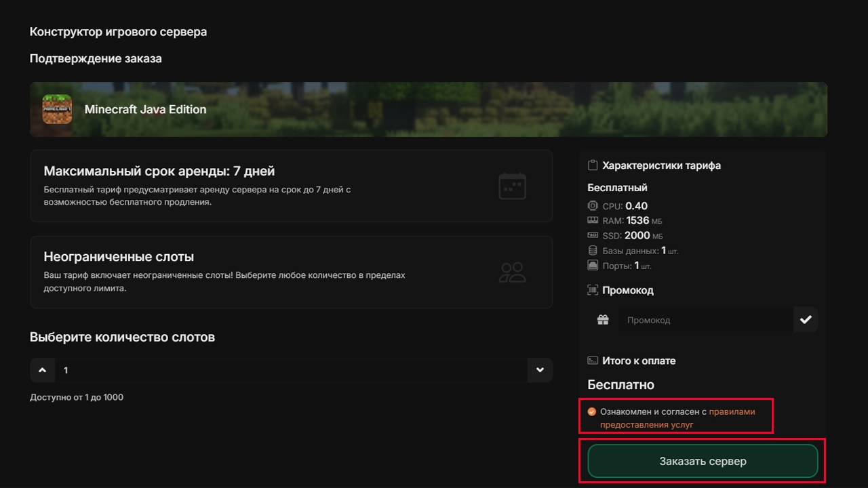The width and height of the screenshot is (868, 488).
Task: Click the database icon next to Базы данных
Action: (x=591, y=250)
